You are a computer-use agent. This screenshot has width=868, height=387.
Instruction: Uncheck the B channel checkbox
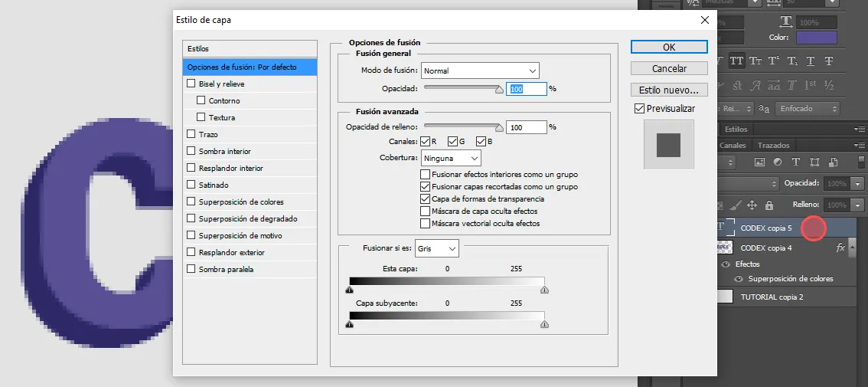[481, 141]
